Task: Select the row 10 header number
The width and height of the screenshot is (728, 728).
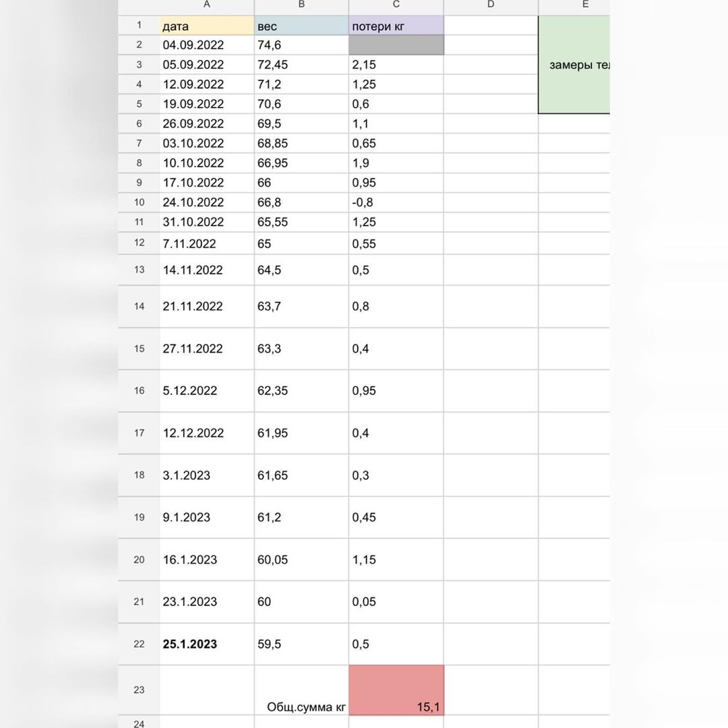Action: (139, 202)
